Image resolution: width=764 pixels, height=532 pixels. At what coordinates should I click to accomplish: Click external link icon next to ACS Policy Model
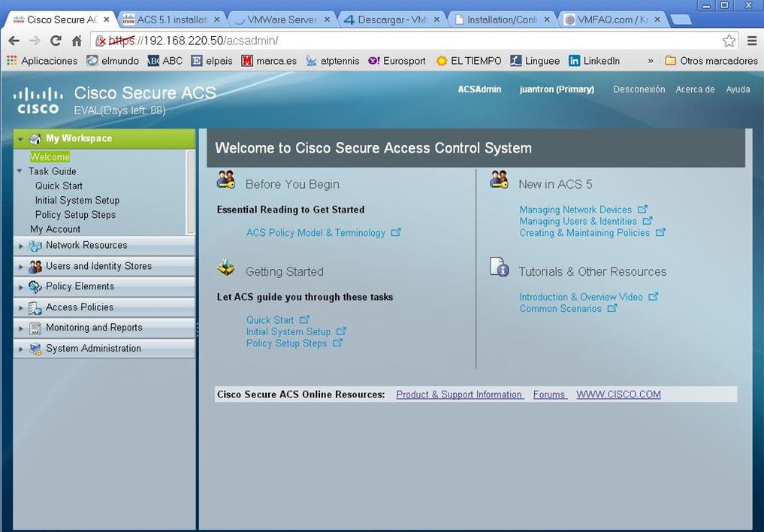396,232
